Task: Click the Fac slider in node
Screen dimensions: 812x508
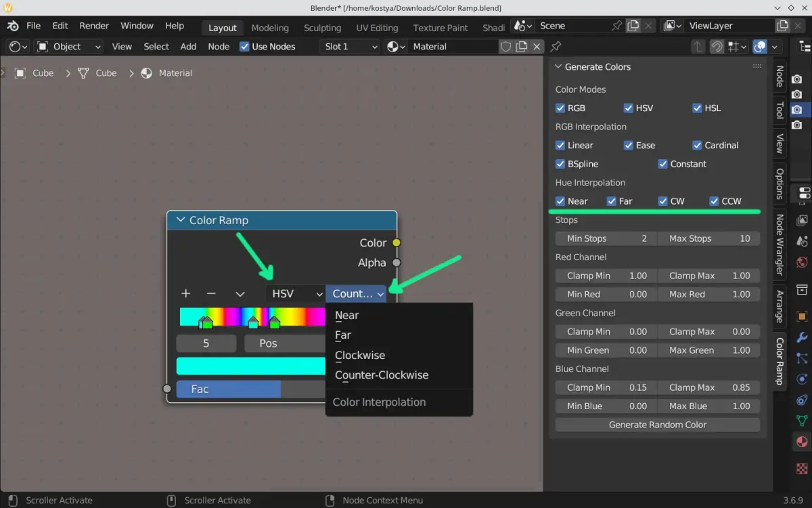Action: [251, 389]
